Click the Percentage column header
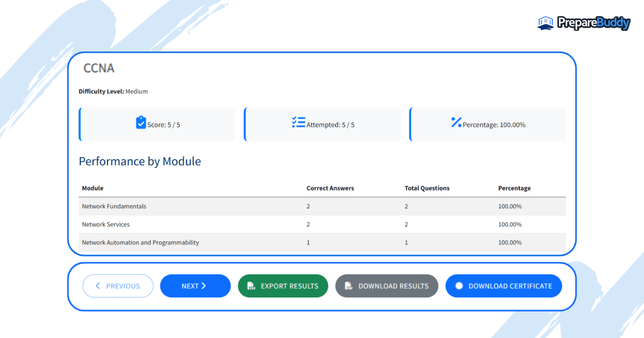The height and width of the screenshot is (338, 644). 514,188
